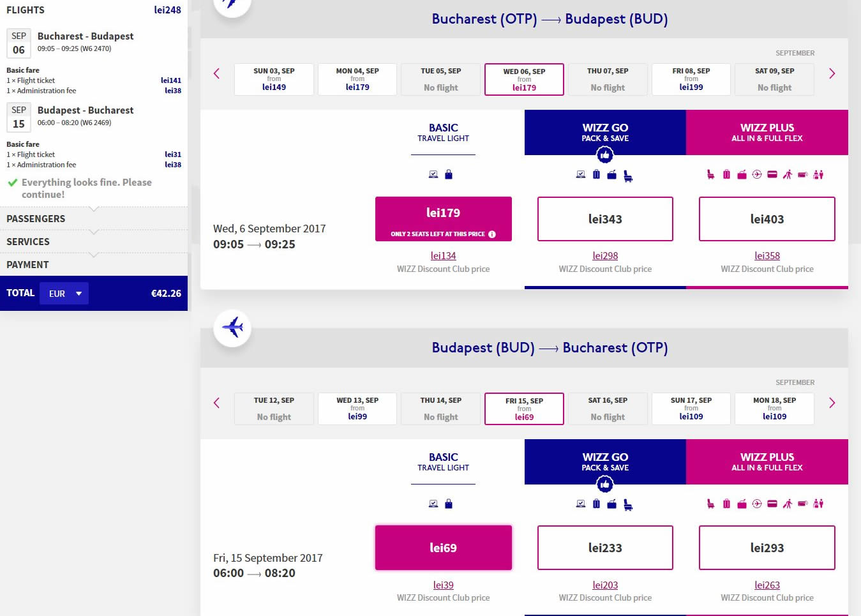The image size is (861, 616).
Task: Open lei263 WIZZ Discount Club price link
Action: [x=767, y=585]
